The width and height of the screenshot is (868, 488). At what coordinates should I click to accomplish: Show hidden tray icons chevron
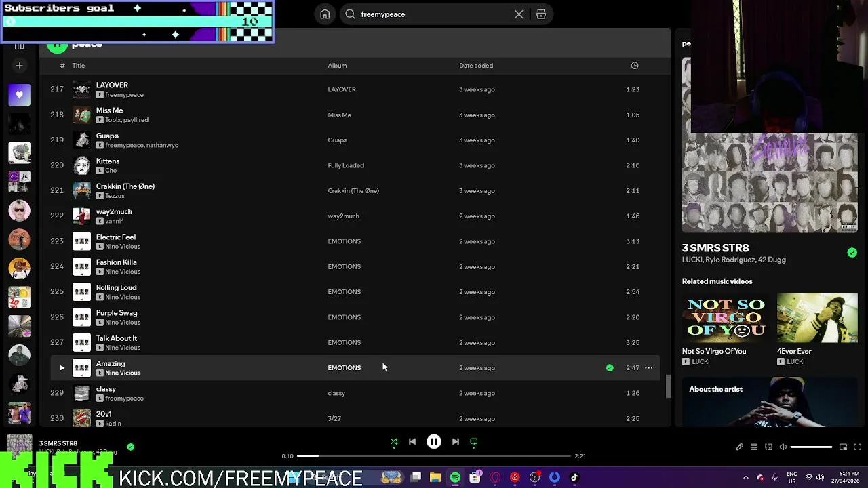coord(746,477)
